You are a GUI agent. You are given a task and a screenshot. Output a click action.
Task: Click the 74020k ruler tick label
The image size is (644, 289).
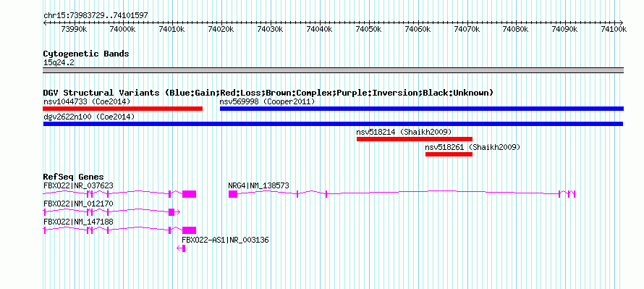point(221,30)
